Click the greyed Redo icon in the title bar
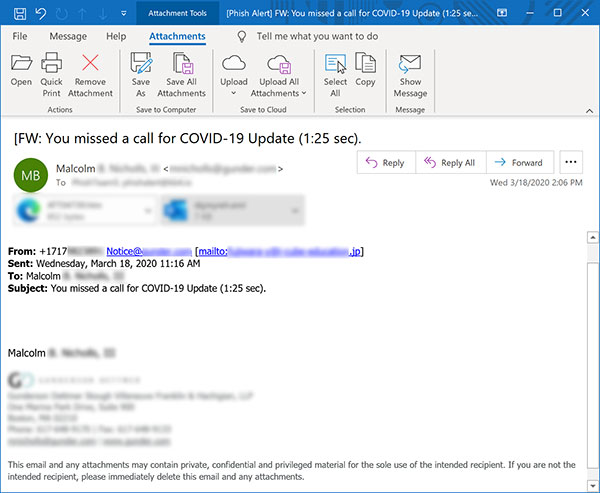 [61, 14]
